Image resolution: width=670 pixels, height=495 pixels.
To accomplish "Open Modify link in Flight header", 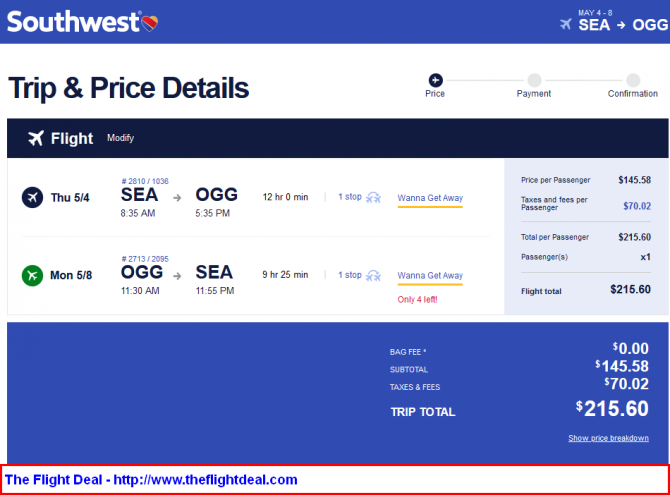I will click(x=120, y=138).
